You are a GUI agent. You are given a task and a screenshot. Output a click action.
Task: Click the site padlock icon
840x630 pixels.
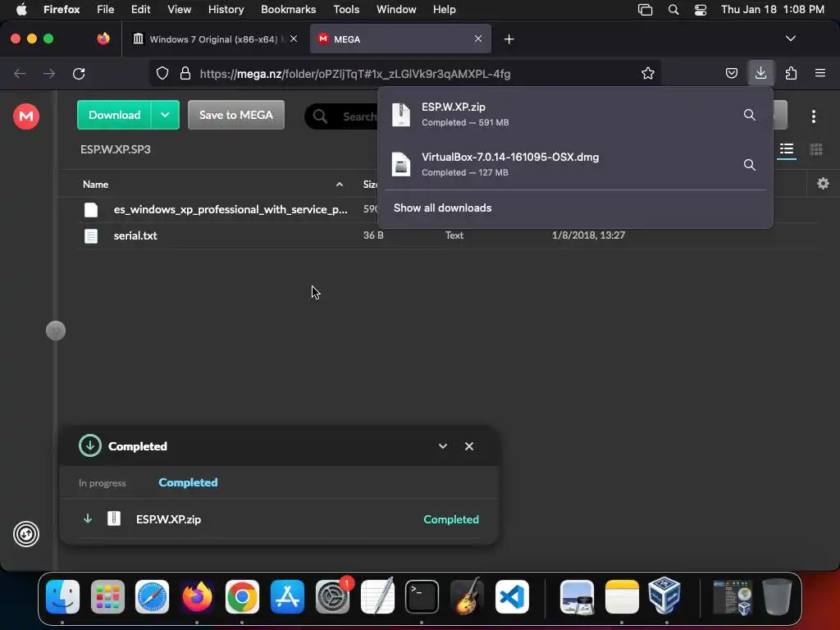(185, 73)
